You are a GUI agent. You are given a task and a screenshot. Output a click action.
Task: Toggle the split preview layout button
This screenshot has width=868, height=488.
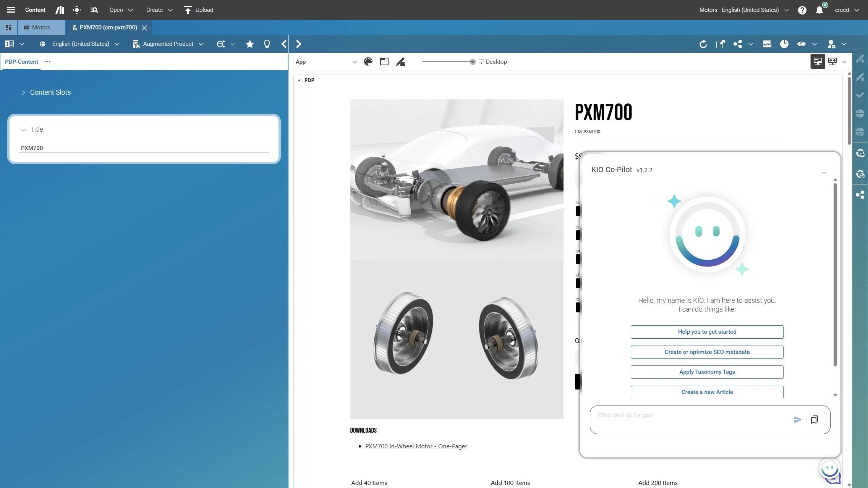(818, 61)
